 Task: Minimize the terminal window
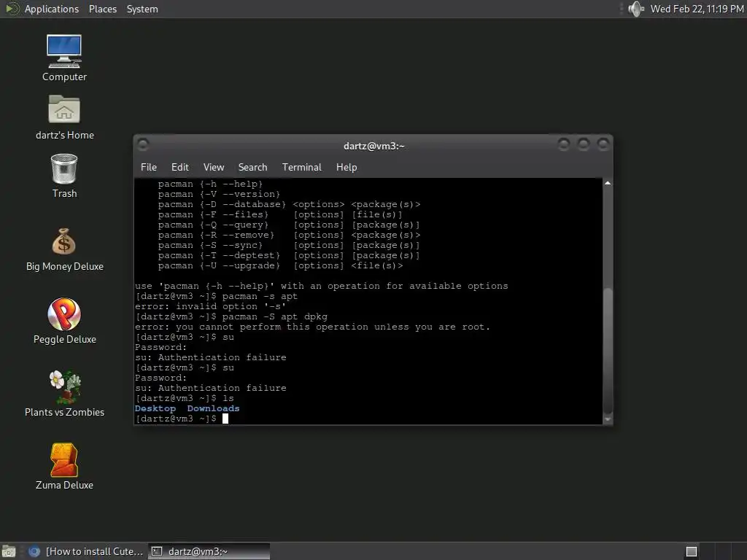564,144
